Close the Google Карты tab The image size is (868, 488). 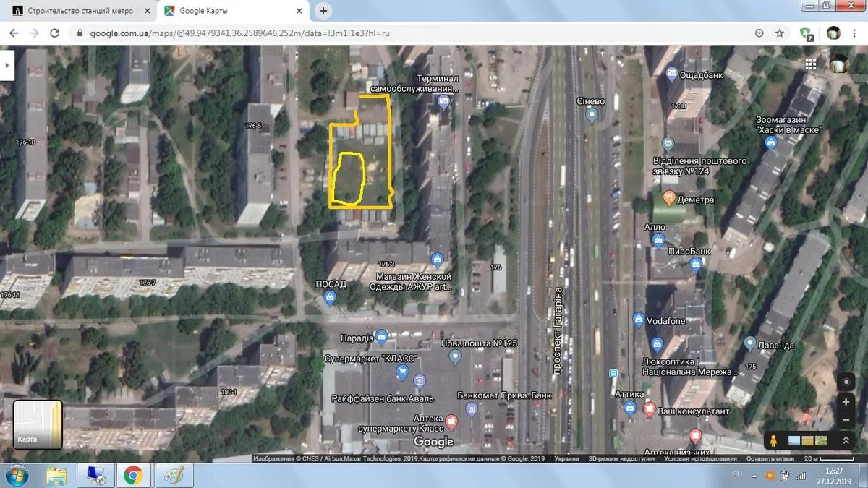tap(299, 11)
